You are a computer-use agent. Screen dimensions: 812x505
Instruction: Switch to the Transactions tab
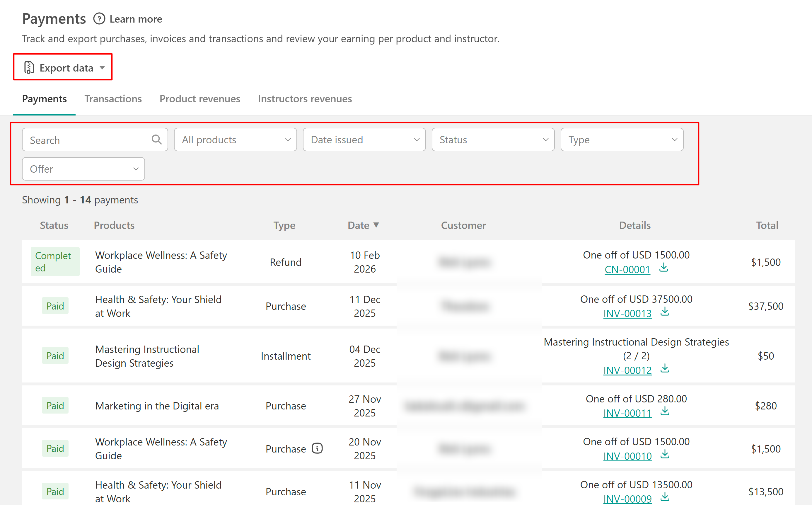pos(113,99)
